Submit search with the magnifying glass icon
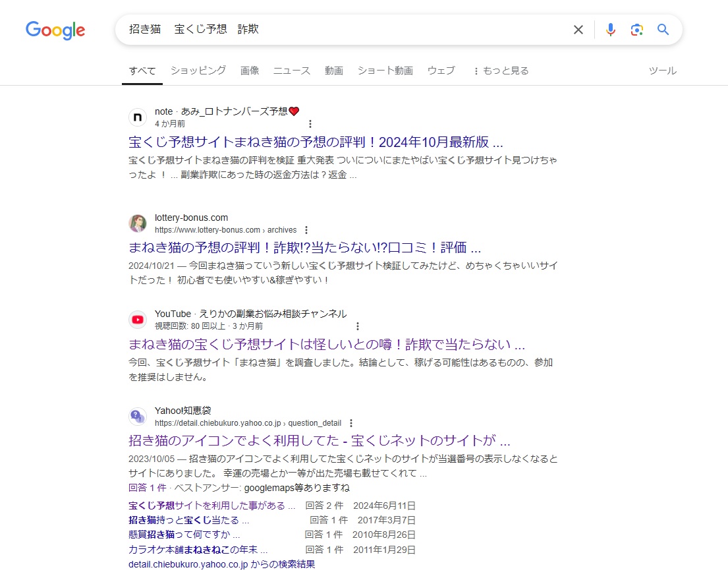This screenshot has width=728, height=582. [x=663, y=30]
